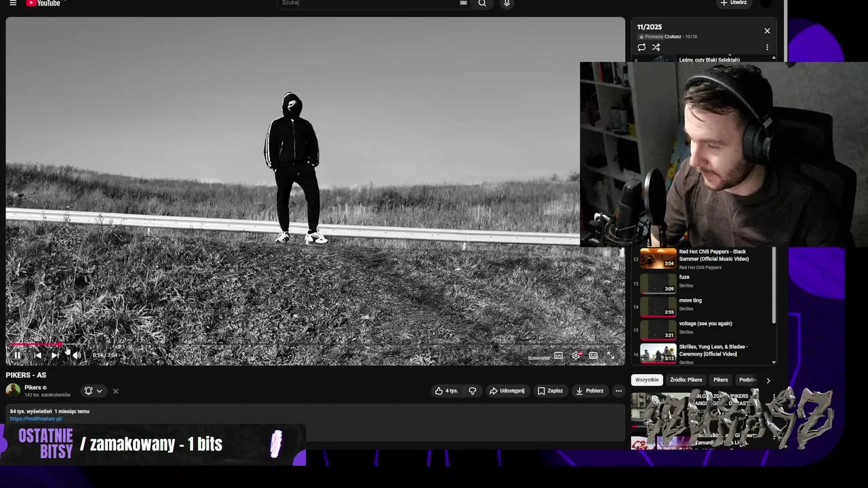The height and width of the screenshot is (488, 868).
Task: Toggle playlist loop (repeat) icon
Action: 642,47
